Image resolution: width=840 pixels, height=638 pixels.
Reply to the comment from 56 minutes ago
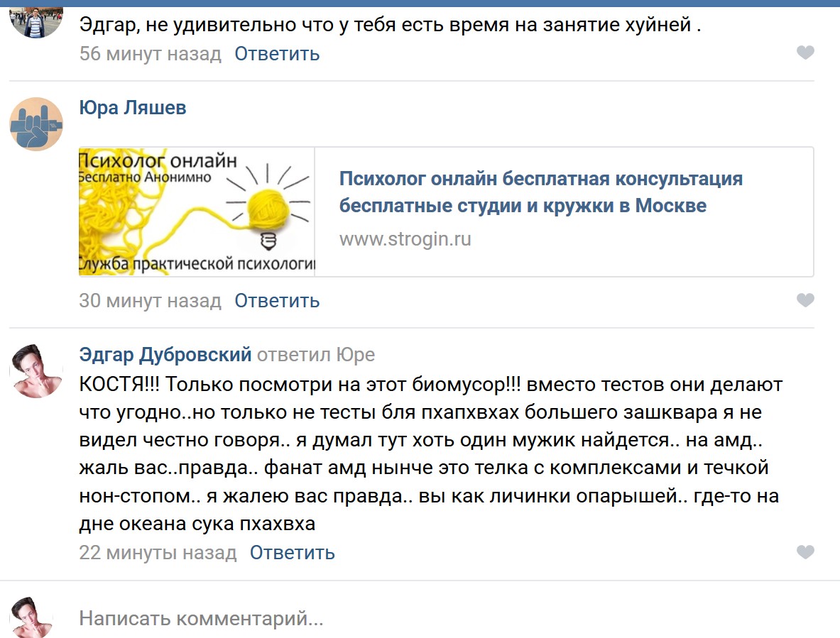(x=277, y=54)
